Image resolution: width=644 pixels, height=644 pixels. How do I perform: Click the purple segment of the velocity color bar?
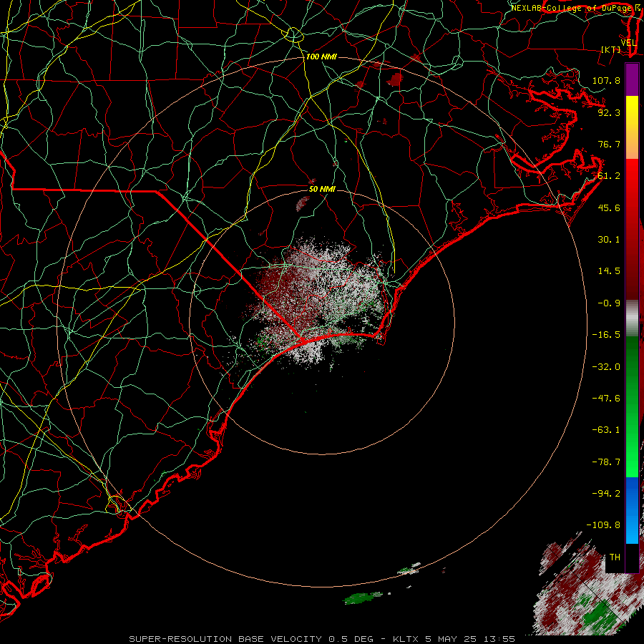pos(632,79)
